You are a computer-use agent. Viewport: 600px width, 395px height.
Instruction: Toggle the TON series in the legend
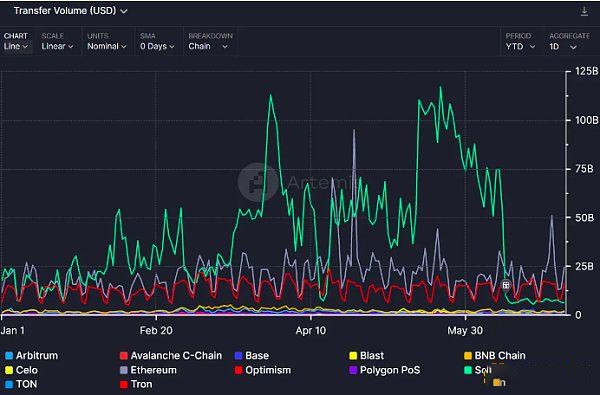tap(21, 384)
